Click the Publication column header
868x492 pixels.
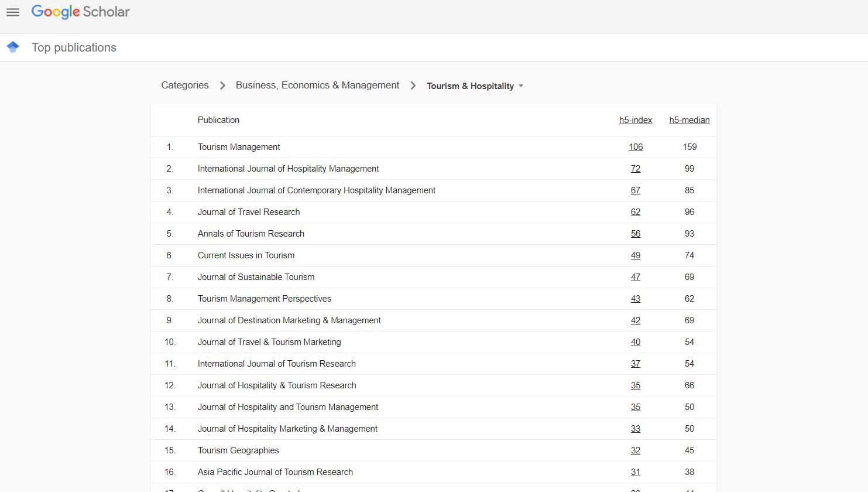218,120
